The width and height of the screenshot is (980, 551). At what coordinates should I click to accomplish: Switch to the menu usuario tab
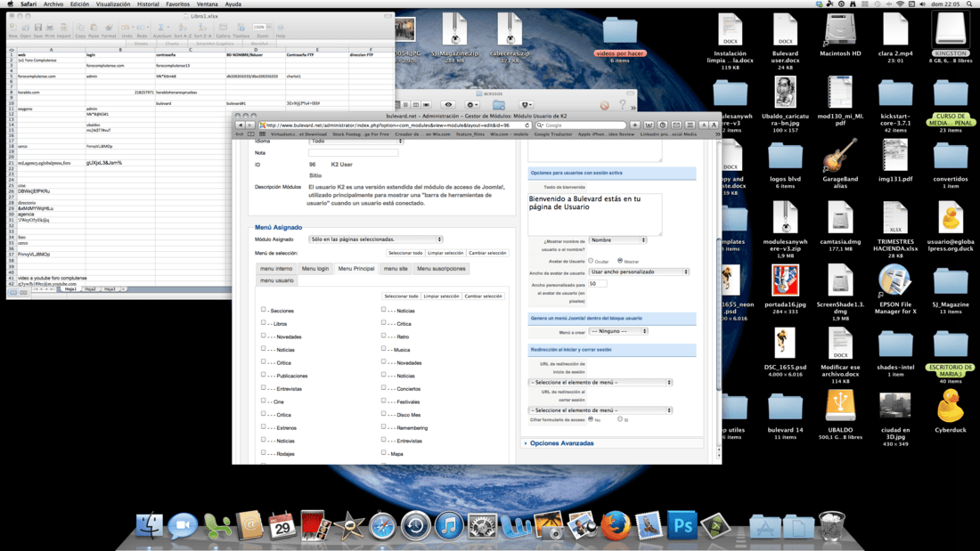pos(277,280)
